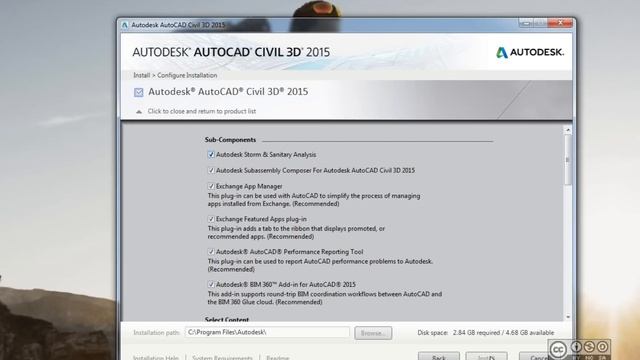This screenshot has width=640, height=360.
Task: Click into the Installation path field
Action: [x=267, y=333]
